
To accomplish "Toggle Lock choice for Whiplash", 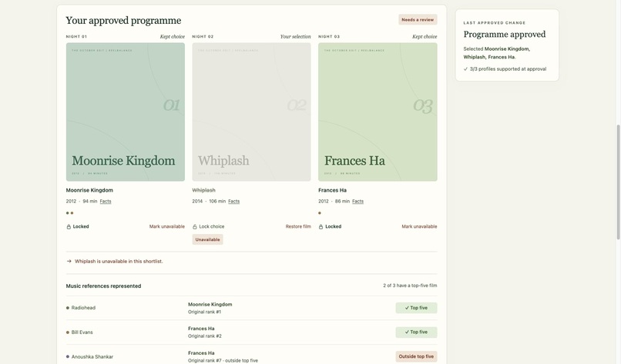I will point(209,227).
